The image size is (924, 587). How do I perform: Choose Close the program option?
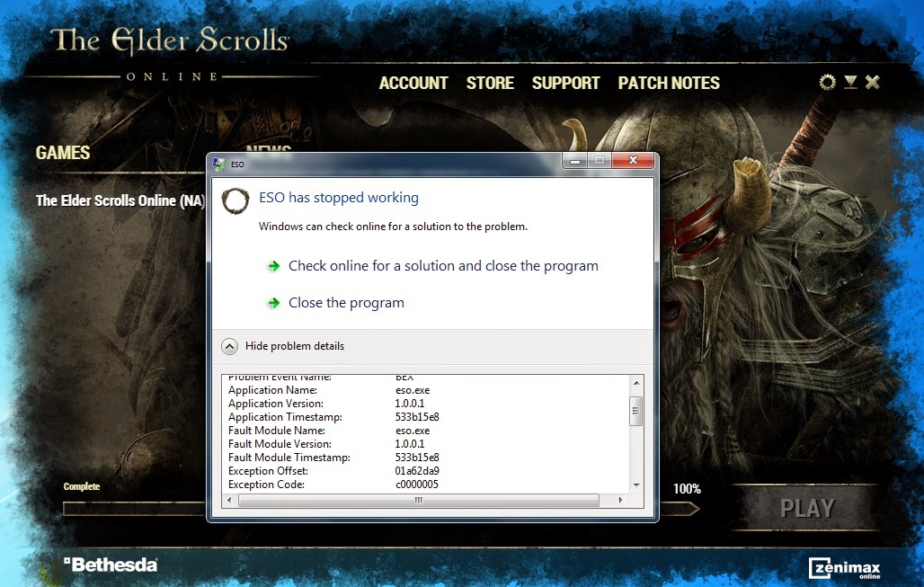point(347,303)
